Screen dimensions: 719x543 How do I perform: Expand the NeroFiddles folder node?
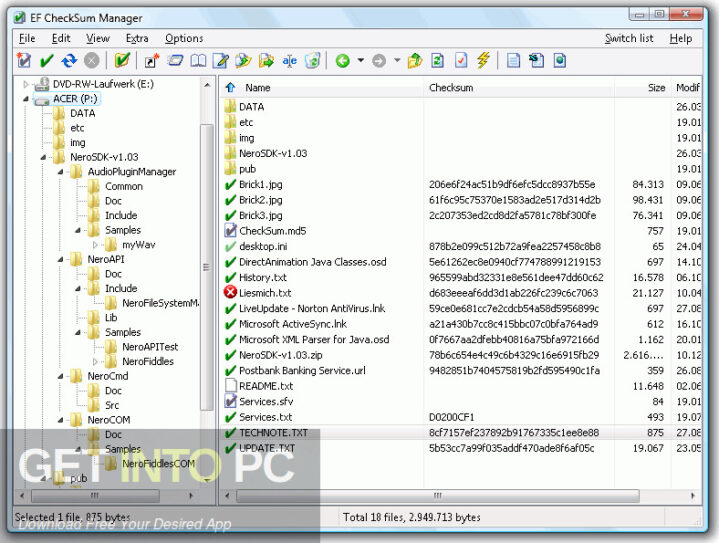click(x=95, y=361)
